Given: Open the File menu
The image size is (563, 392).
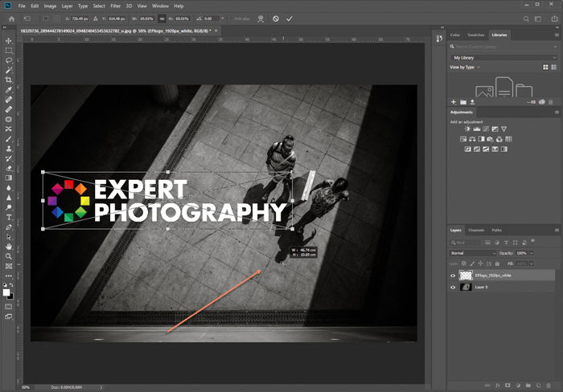Looking at the screenshot, I should 22,6.
